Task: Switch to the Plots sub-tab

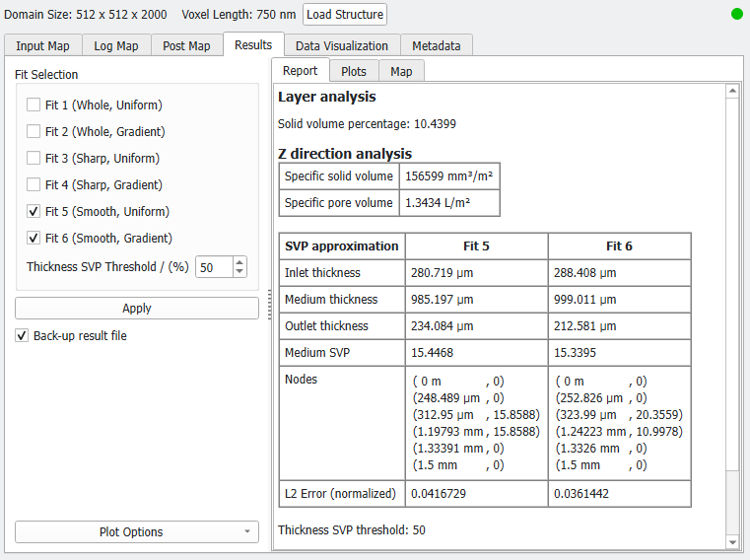Action: 354,72
